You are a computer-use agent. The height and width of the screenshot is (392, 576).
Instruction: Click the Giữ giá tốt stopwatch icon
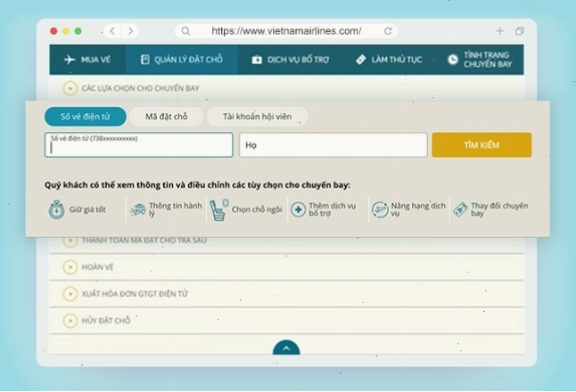tap(56, 209)
